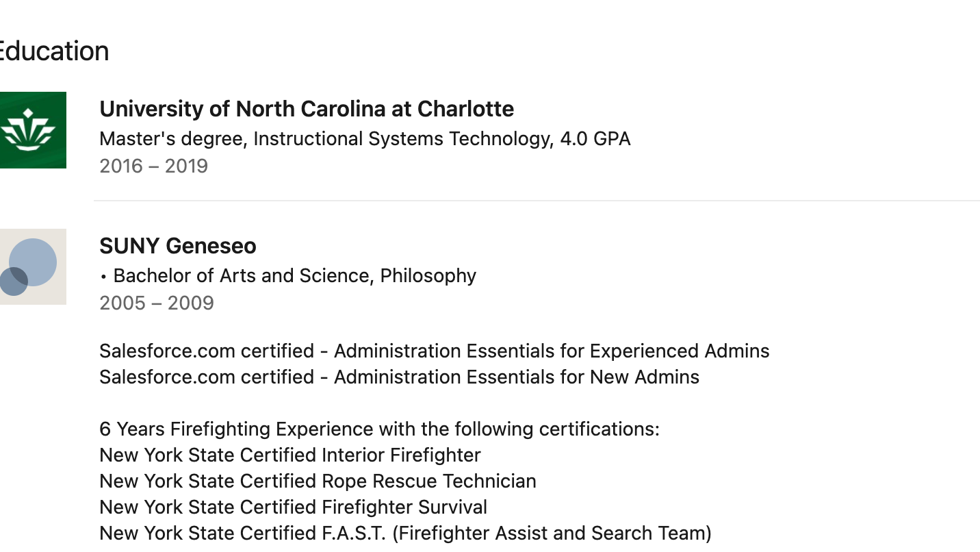This screenshot has height=552, width=980.
Task: Click Administration Essentials for New Admins line
Action: point(400,377)
